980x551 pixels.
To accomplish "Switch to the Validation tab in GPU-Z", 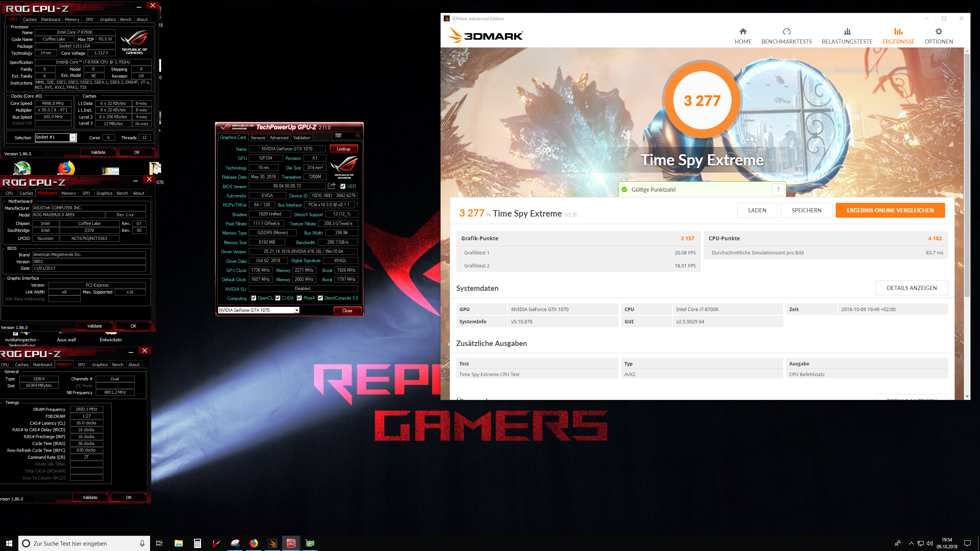I will (x=302, y=138).
